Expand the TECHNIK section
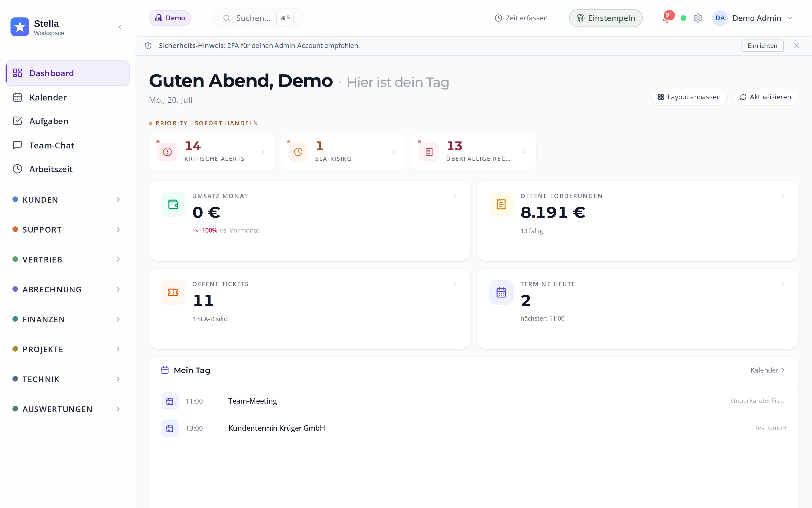 pyautogui.click(x=67, y=379)
